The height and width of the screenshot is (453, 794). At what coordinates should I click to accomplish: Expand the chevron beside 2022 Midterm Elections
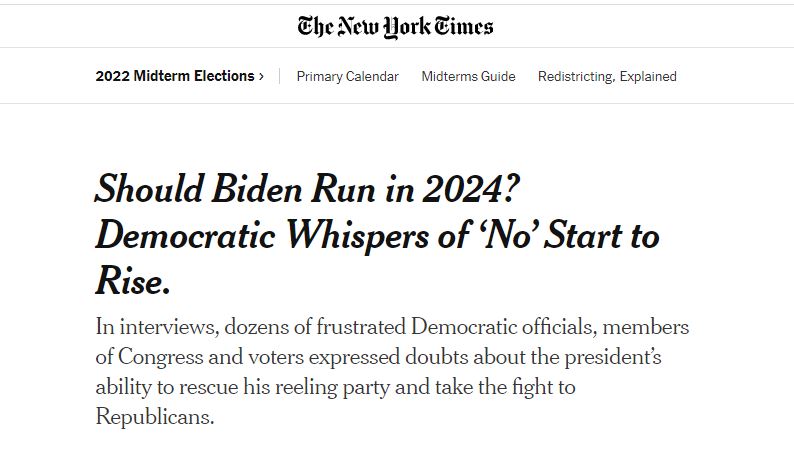(x=261, y=76)
